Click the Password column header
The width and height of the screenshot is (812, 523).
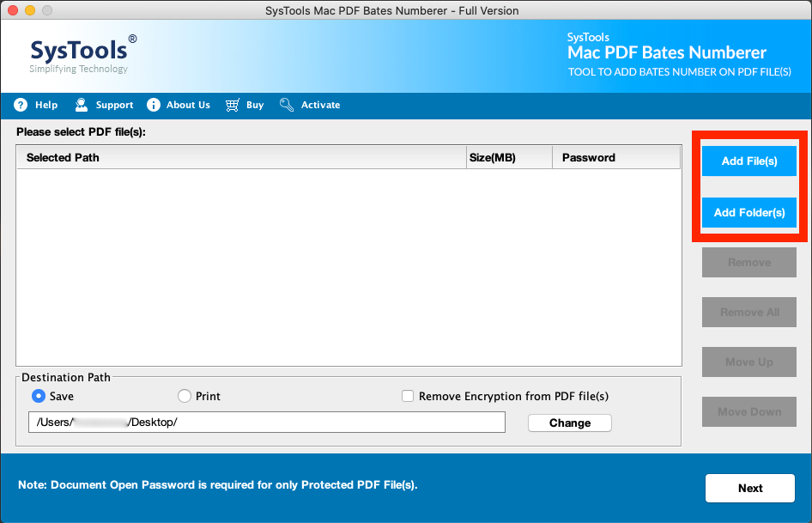pos(616,157)
